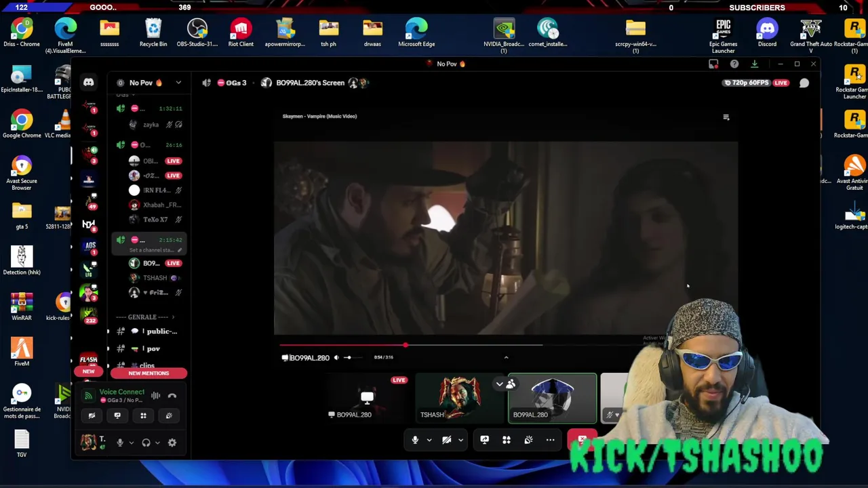Focus TSHASH participant tile
Image resolution: width=868 pixels, height=488 pixels.
pos(460,399)
